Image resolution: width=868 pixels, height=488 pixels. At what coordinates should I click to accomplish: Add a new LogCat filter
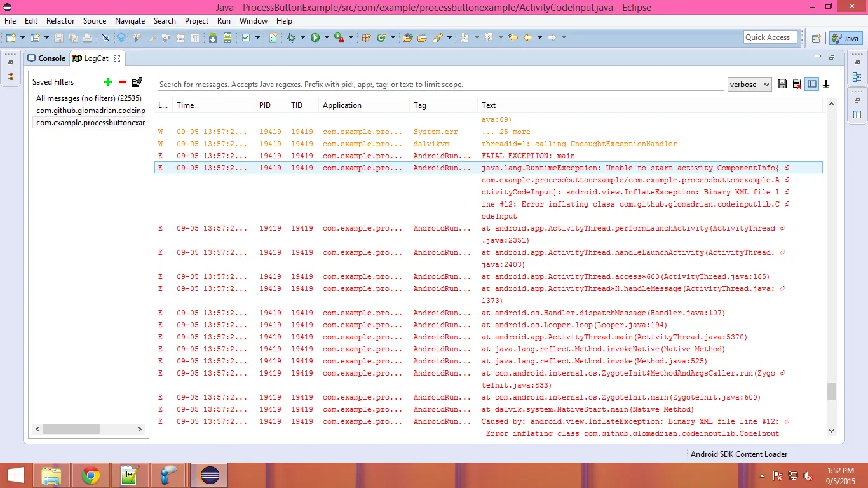(108, 82)
